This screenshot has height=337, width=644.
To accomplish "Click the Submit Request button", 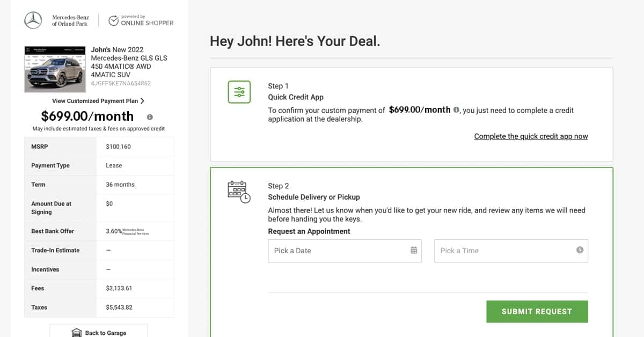I will 537,311.
